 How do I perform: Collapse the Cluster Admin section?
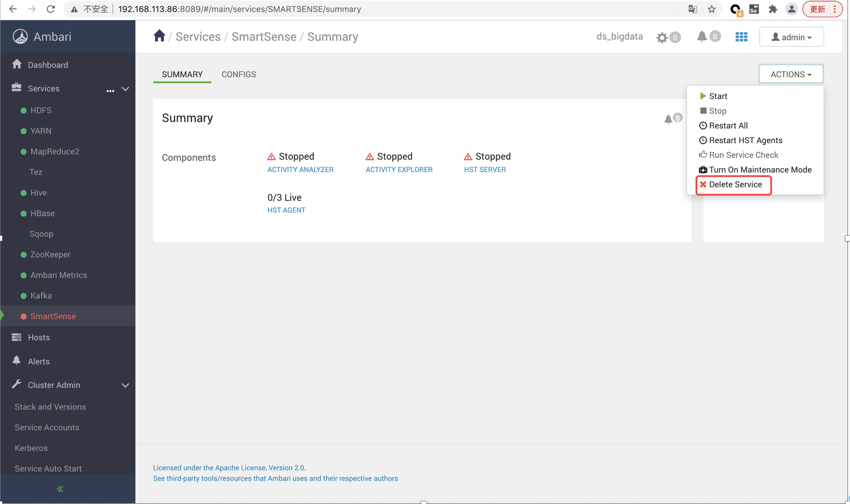tap(125, 385)
